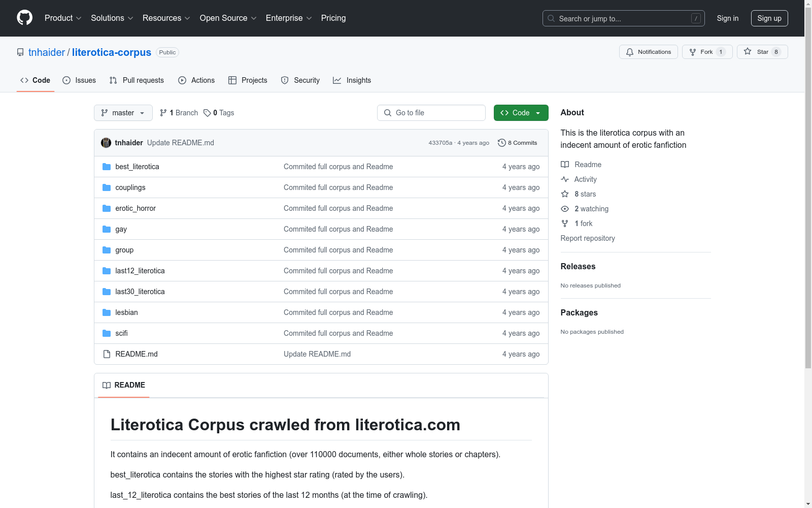Click the Search or jump to field
The width and height of the screenshot is (812, 508).
click(624, 18)
